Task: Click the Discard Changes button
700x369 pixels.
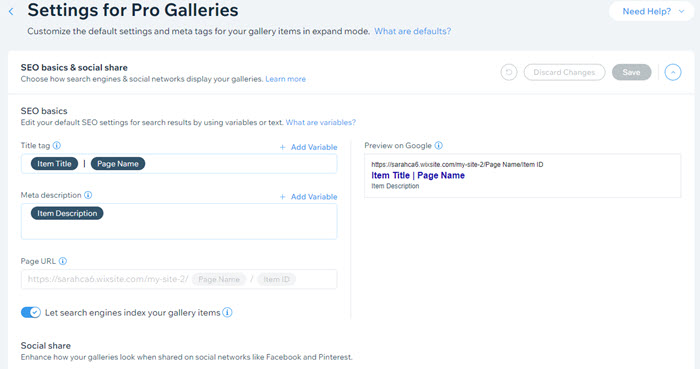Action: [x=564, y=72]
